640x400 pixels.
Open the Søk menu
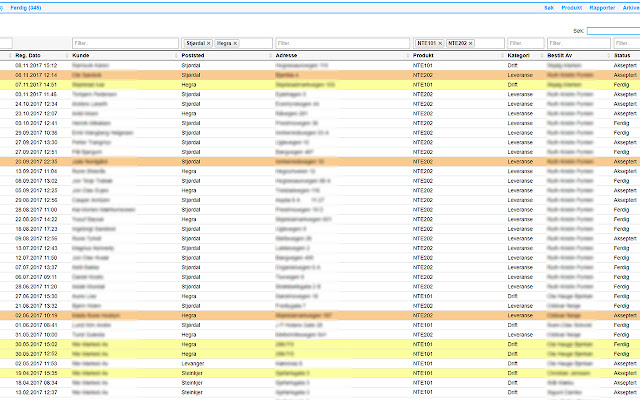click(x=549, y=6)
